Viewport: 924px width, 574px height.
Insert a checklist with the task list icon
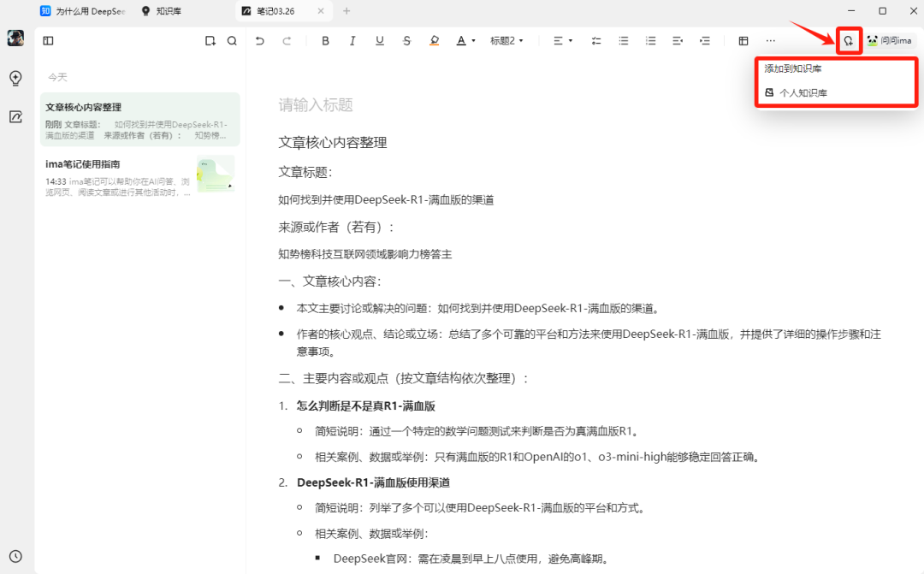pyautogui.click(x=596, y=41)
